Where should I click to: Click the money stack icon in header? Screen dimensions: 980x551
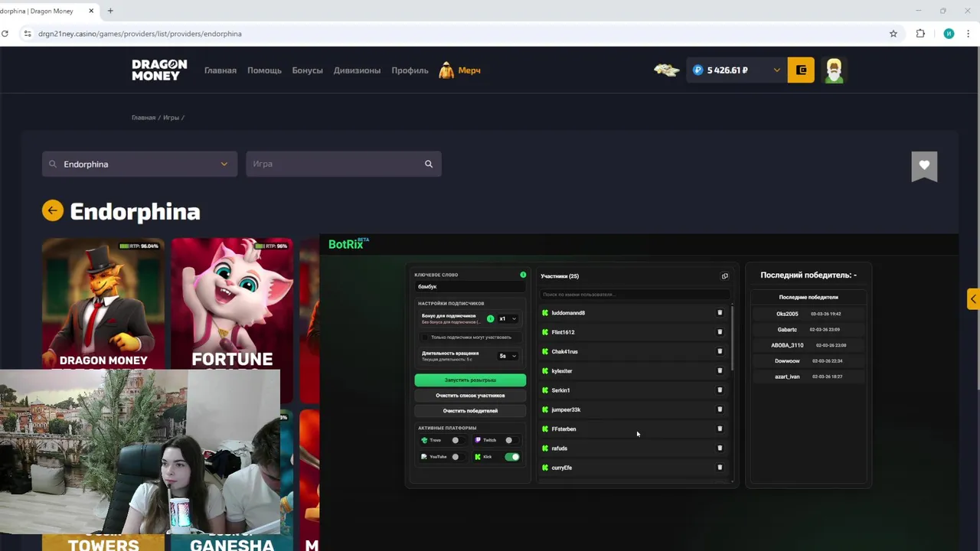[x=666, y=70]
